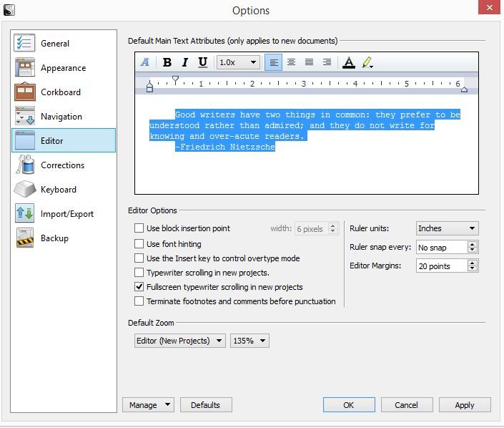Toggle italic formatting

point(185,62)
